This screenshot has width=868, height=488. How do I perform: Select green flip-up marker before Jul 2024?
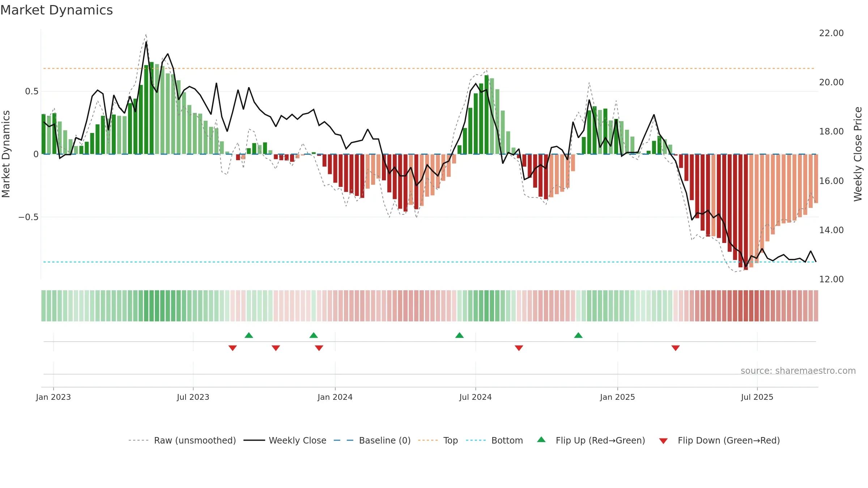(459, 335)
